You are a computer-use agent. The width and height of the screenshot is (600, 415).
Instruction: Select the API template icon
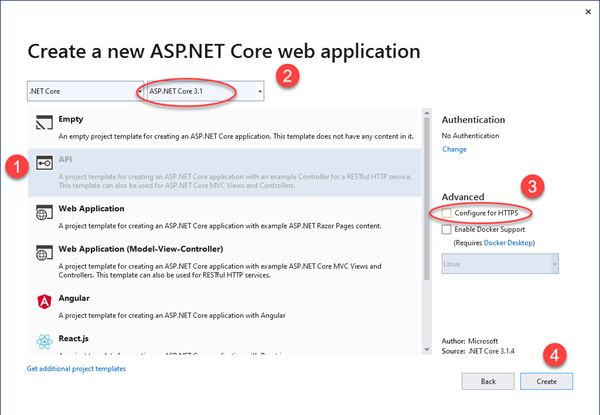pos(44,163)
